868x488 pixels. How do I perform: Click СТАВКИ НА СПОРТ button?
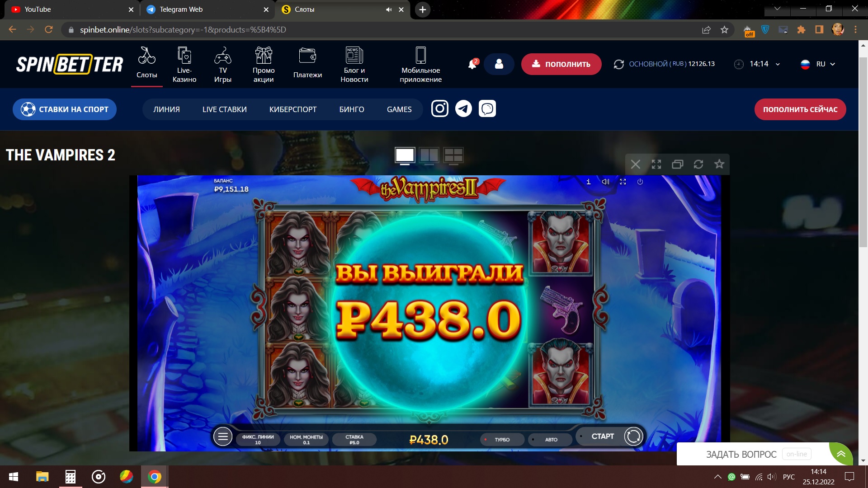(65, 109)
